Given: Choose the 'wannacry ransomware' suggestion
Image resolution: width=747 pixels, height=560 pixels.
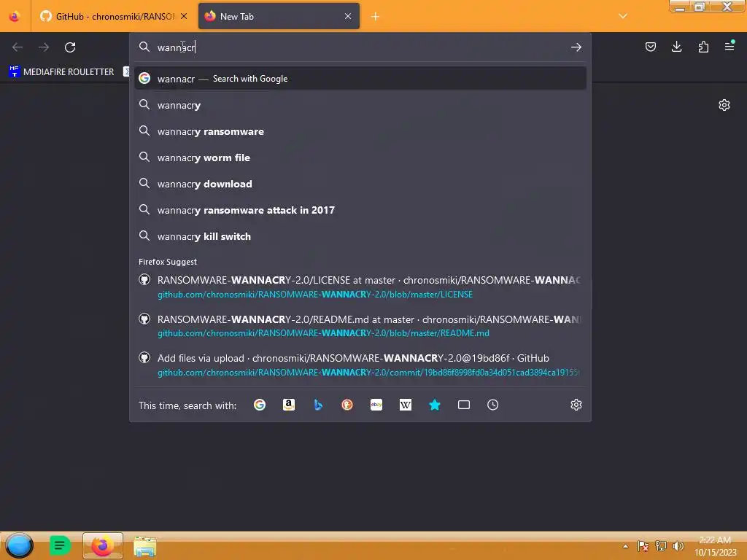Looking at the screenshot, I should (360, 131).
